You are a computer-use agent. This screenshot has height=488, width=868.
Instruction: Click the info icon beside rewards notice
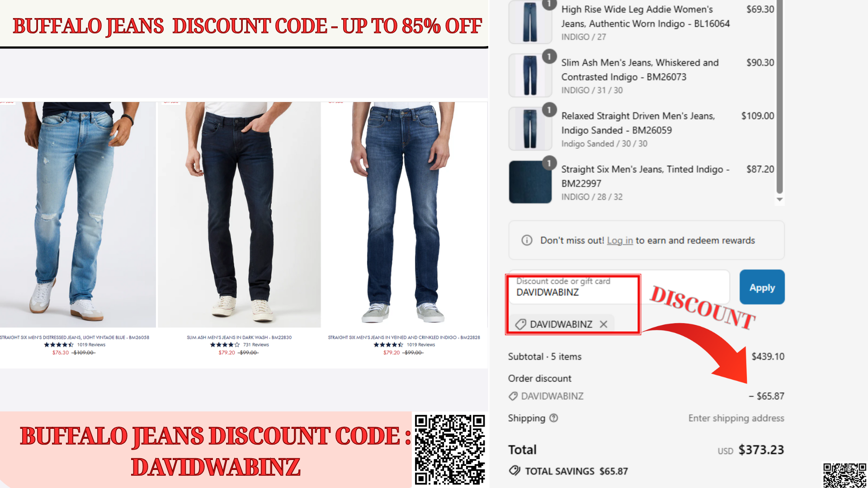point(527,240)
